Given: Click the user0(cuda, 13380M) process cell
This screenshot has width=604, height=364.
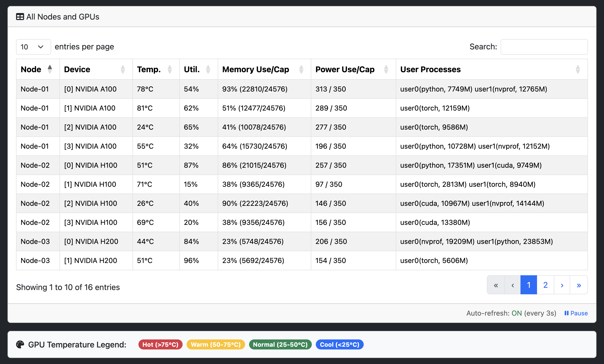Looking at the screenshot, I should (492, 222).
